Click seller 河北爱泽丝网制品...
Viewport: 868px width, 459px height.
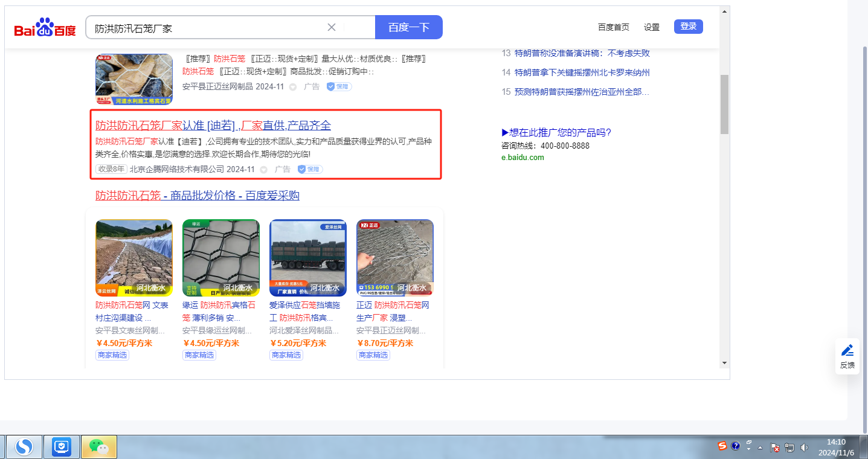point(304,331)
